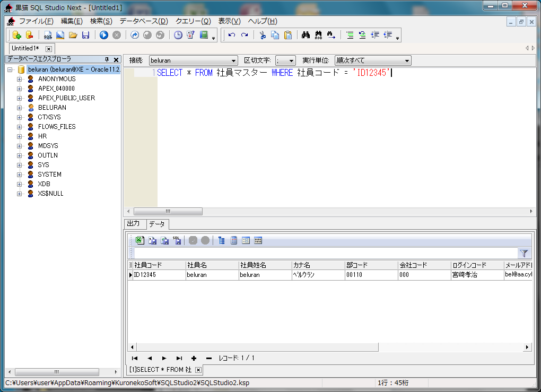Click the add database connection icon
Viewport: 541px width, 392px height.
point(16,35)
